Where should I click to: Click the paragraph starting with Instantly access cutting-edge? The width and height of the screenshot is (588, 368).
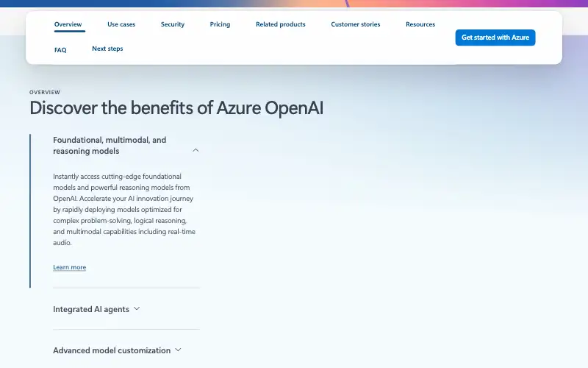pyautogui.click(x=124, y=210)
